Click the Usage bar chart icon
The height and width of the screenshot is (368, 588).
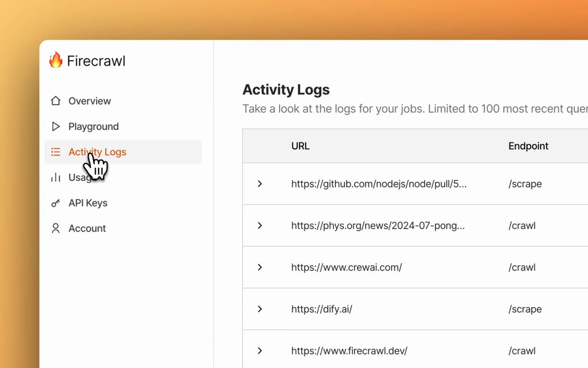tap(56, 177)
